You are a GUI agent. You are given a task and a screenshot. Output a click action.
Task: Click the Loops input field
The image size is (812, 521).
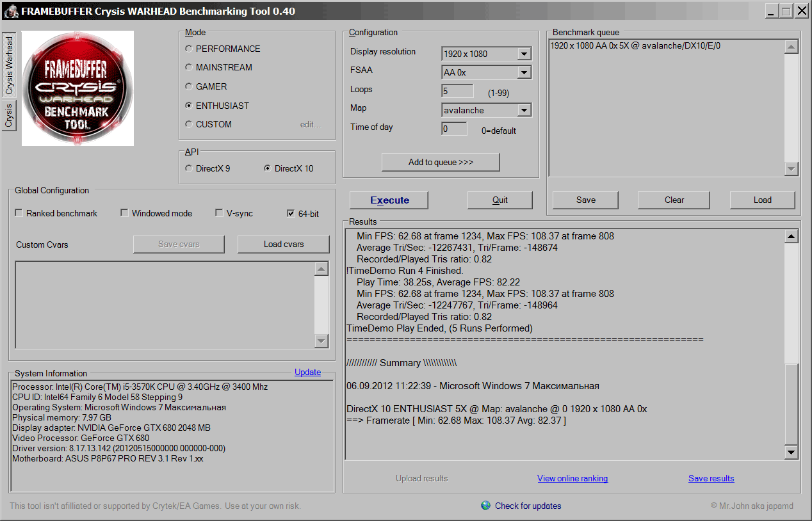click(457, 91)
